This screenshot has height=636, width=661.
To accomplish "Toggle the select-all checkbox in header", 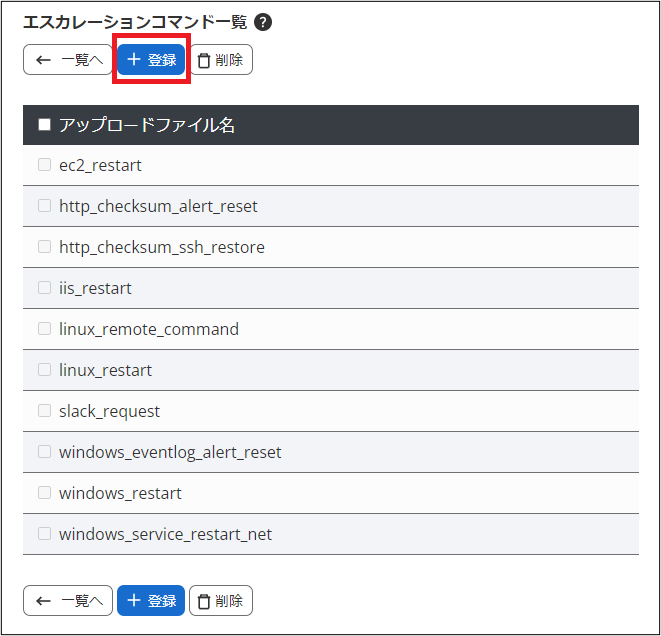I will tap(44, 125).
